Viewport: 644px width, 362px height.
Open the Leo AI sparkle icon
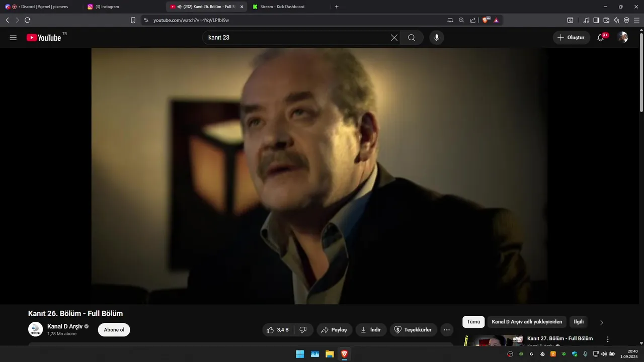pyautogui.click(x=616, y=20)
